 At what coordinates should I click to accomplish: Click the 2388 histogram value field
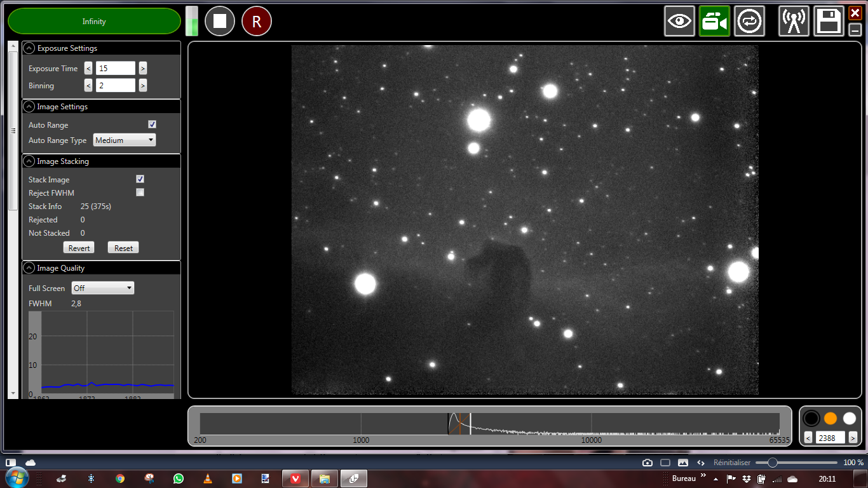tap(831, 438)
